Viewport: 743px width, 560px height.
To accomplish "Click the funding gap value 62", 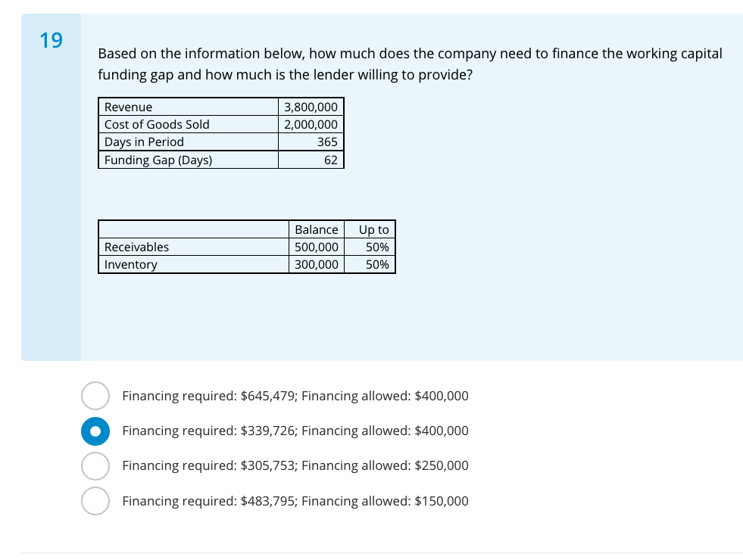I will (x=329, y=160).
